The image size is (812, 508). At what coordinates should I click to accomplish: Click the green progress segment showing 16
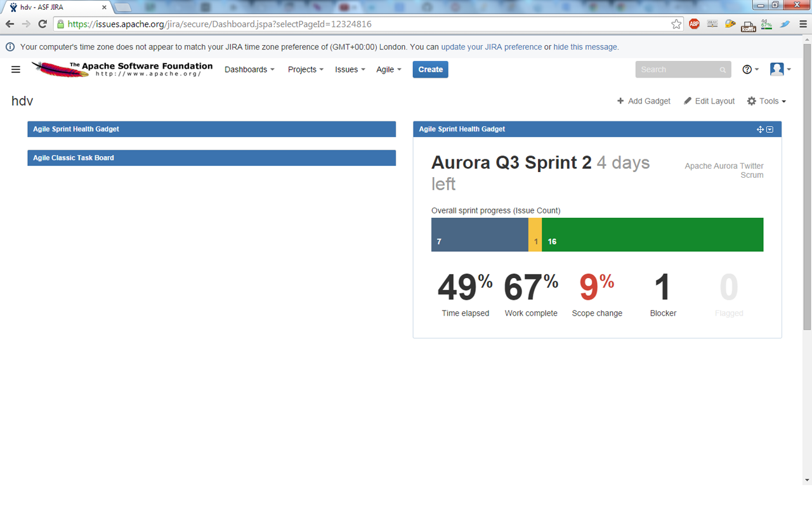(653, 234)
